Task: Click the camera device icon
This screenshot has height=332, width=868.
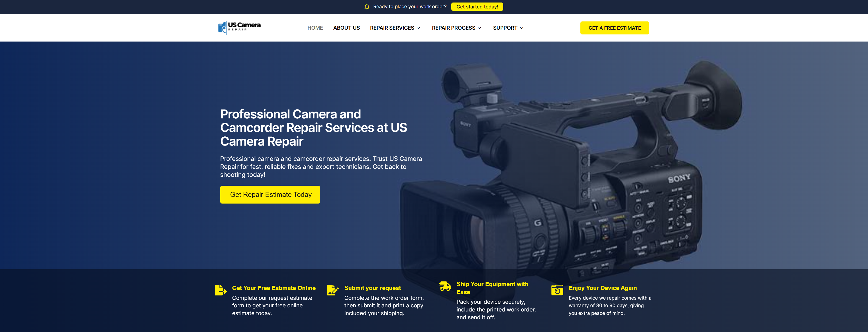Action: click(557, 290)
